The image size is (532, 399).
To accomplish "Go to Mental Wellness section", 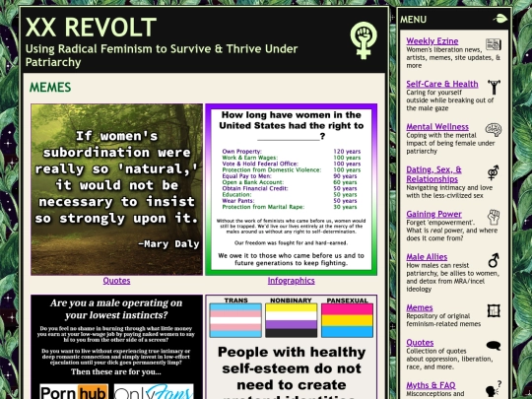I will tap(437, 126).
